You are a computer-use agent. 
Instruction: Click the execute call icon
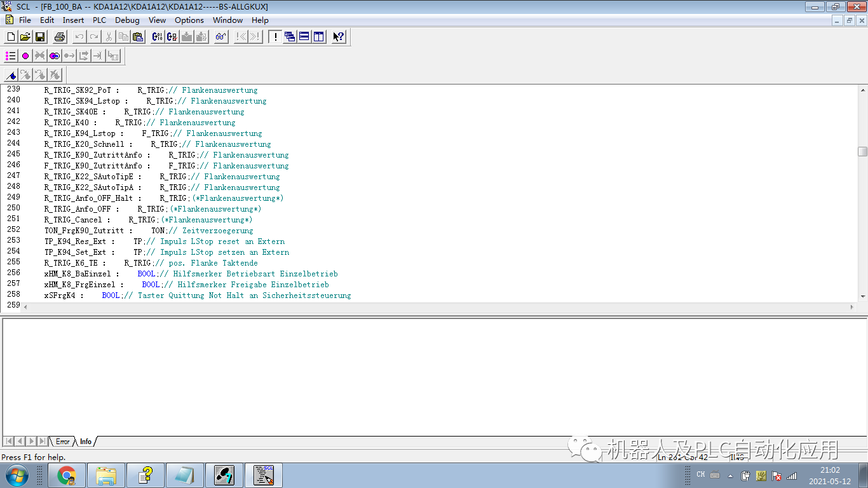[113, 56]
